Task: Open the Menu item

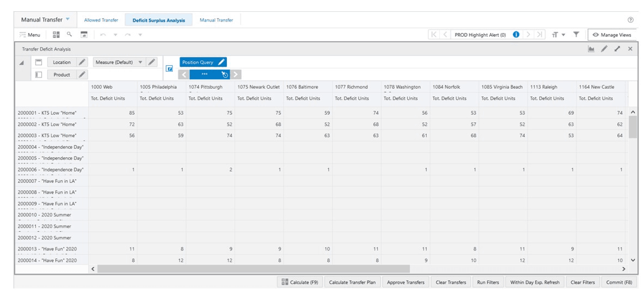Action: click(30, 35)
